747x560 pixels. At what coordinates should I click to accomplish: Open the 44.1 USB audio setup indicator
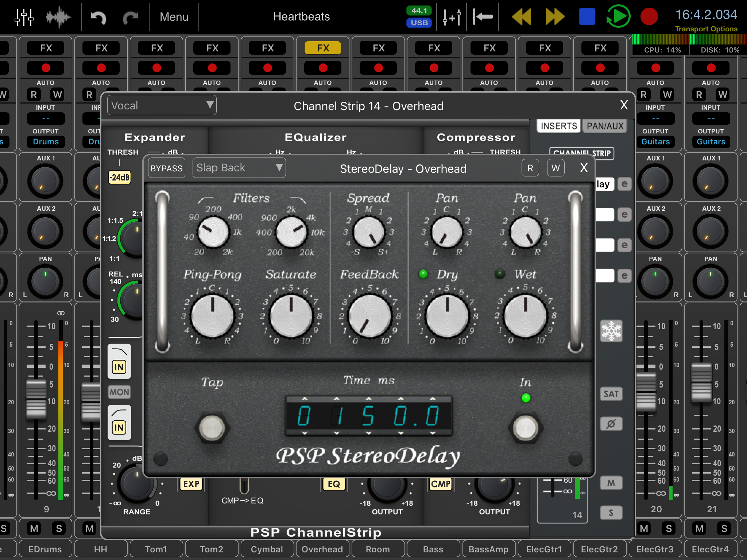(419, 17)
